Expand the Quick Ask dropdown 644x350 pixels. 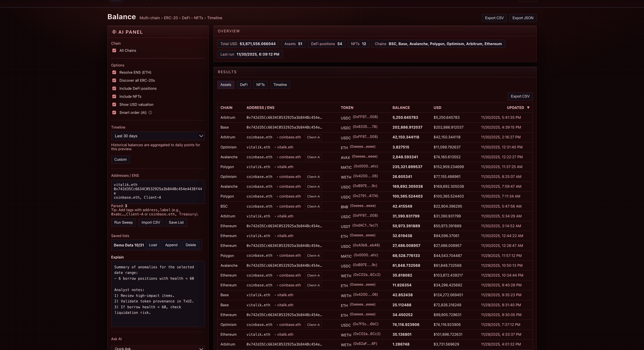[x=158, y=348]
